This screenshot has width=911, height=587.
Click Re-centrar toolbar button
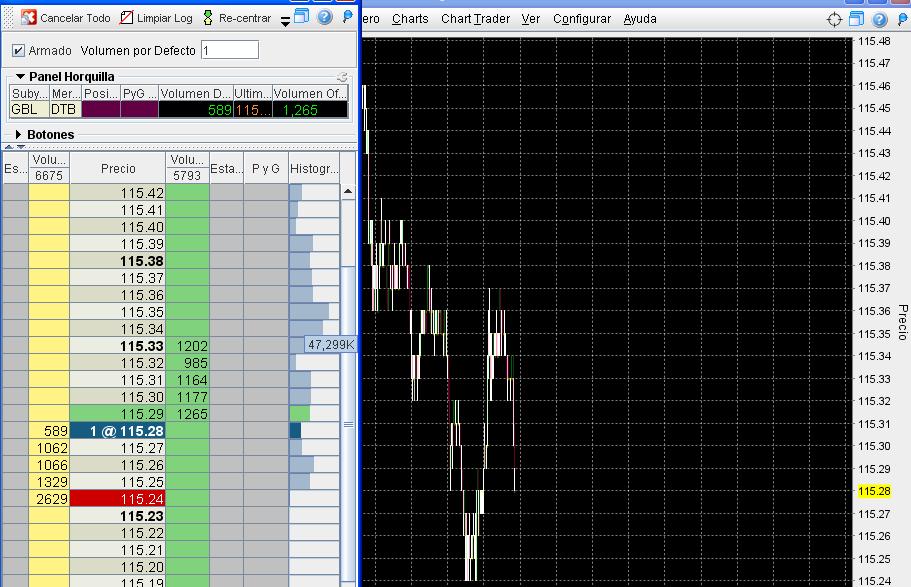click(x=236, y=18)
